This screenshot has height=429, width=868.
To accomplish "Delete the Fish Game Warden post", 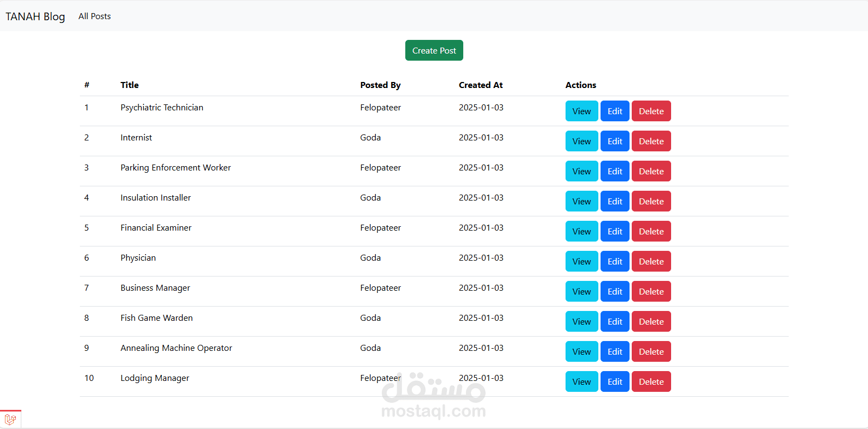I will [x=651, y=321].
